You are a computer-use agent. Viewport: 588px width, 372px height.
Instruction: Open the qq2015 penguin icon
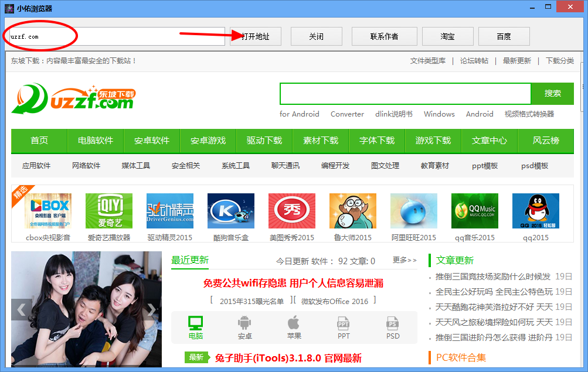click(x=535, y=210)
